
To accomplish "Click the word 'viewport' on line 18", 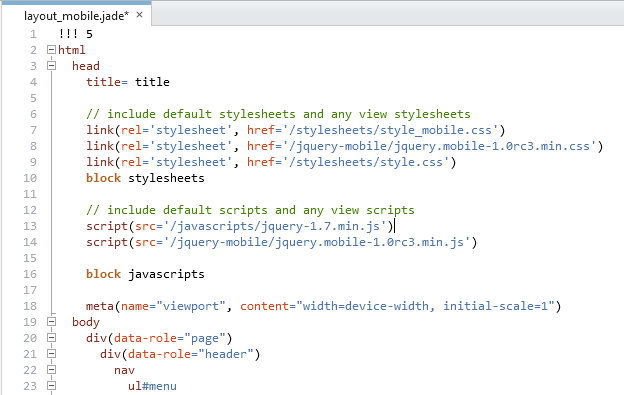I will [x=191, y=306].
